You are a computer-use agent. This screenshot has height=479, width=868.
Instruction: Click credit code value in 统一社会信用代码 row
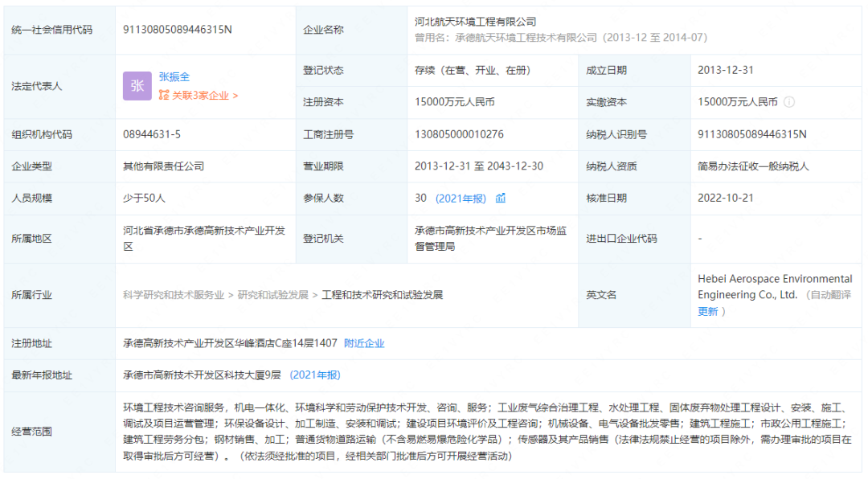[177, 30]
